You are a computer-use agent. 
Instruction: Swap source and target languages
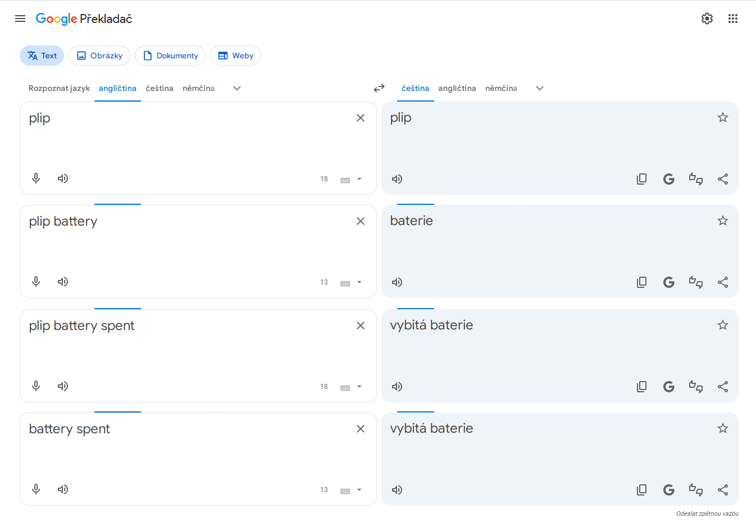point(379,88)
